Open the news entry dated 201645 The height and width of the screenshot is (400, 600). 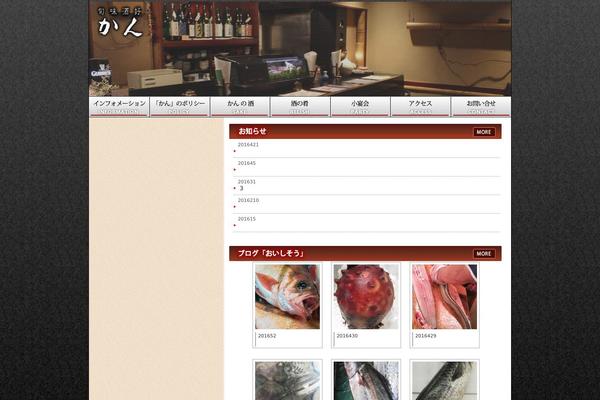[x=366, y=167]
